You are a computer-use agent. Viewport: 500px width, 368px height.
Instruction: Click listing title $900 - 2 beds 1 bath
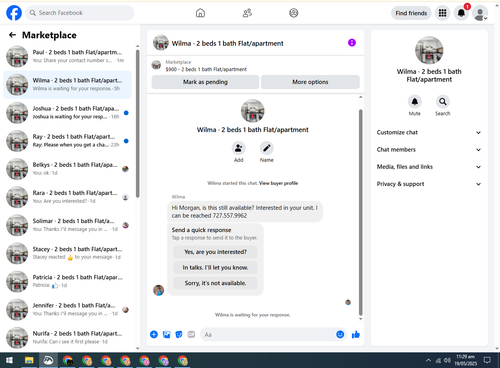point(206,69)
